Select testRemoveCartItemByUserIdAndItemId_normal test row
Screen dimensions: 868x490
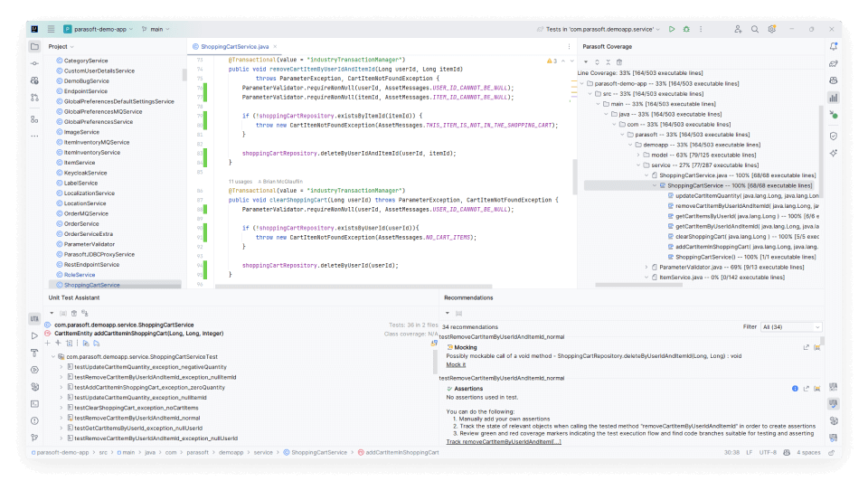(137, 418)
